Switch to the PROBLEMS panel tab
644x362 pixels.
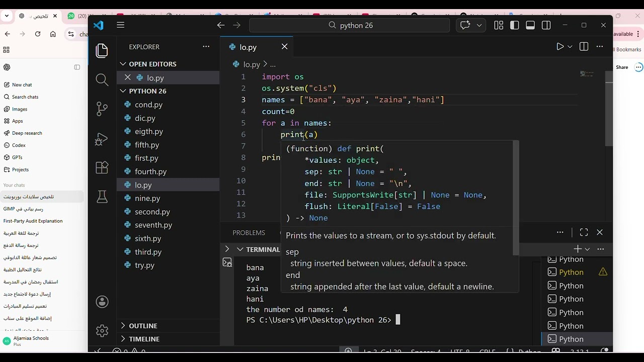pos(249,233)
